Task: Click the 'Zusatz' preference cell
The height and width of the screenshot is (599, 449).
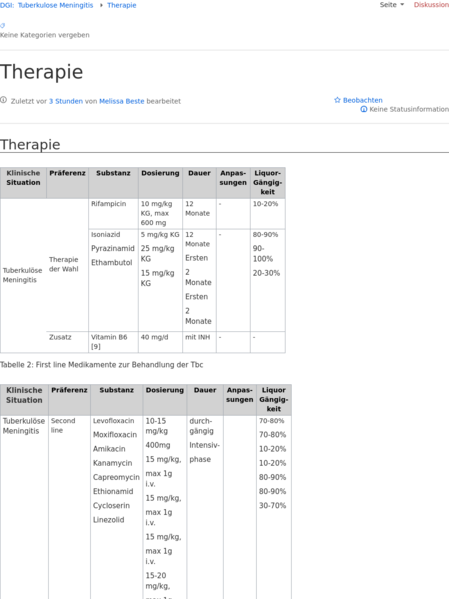Action: click(x=67, y=342)
